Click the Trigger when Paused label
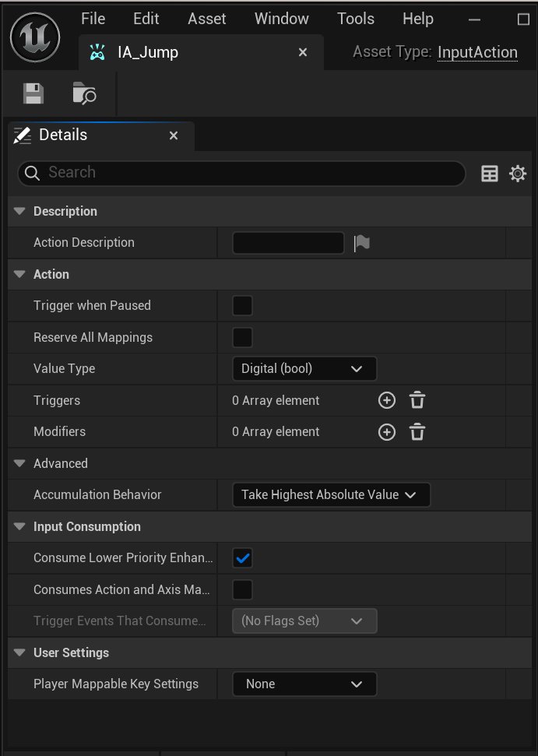 (x=92, y=306)
